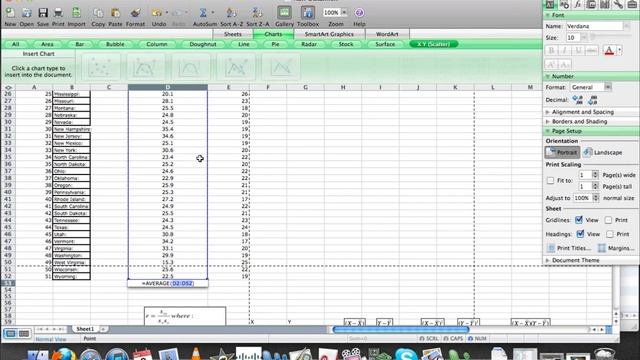The width and height of the screenshot is (640, 360).
Task: Collapse the Page Setup section
Action: click(x=548, y=131)
